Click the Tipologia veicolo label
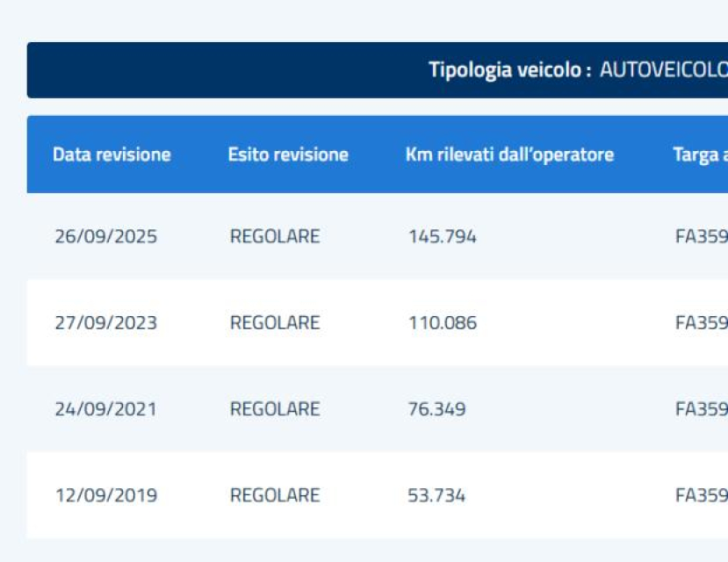 click(x=510, y=69)
